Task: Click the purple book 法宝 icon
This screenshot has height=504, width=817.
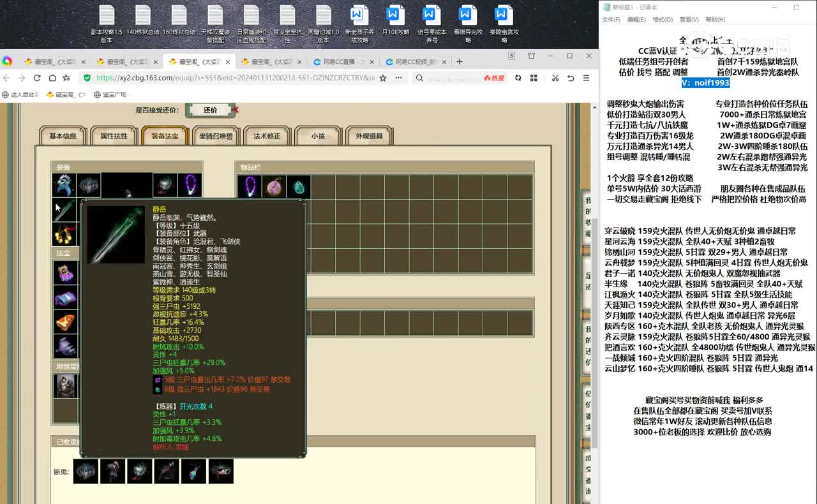Action: (x=65, y=297)
